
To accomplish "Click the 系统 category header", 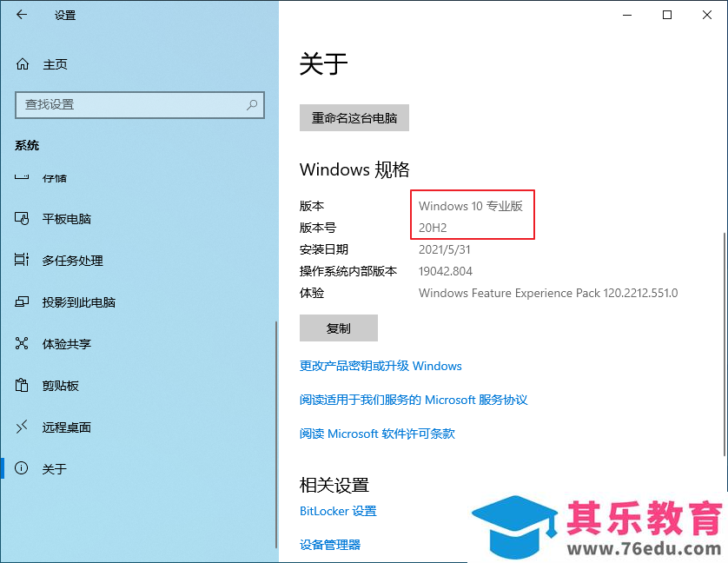I will point(27,145).
